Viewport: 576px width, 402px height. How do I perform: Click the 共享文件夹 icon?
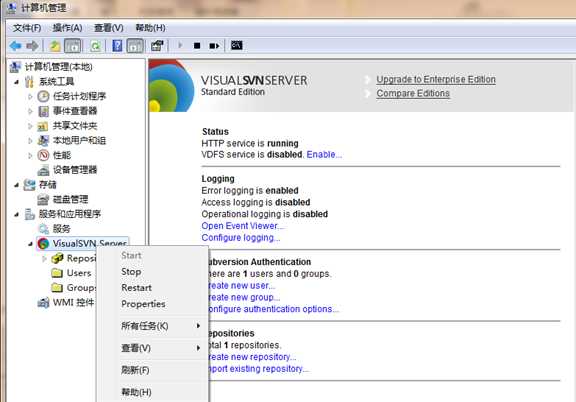tap(43, 126)
